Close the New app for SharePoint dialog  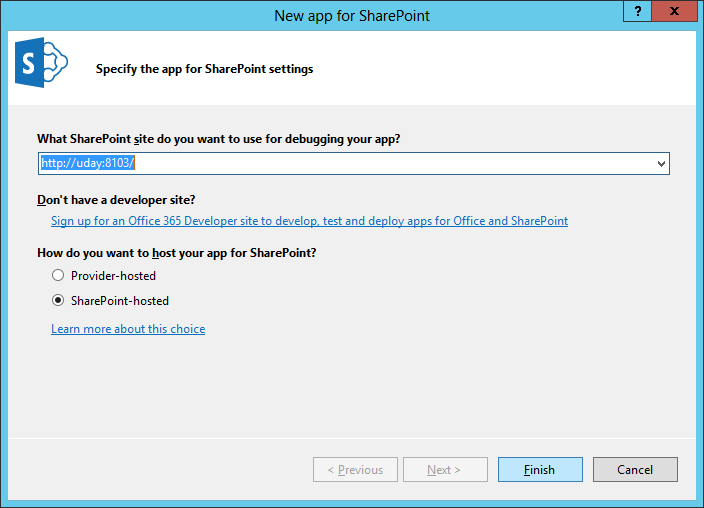[x=674, y=11]
